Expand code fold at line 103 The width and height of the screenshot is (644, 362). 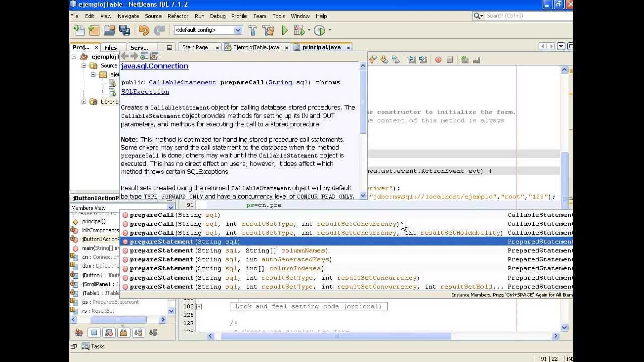[199, 306]
